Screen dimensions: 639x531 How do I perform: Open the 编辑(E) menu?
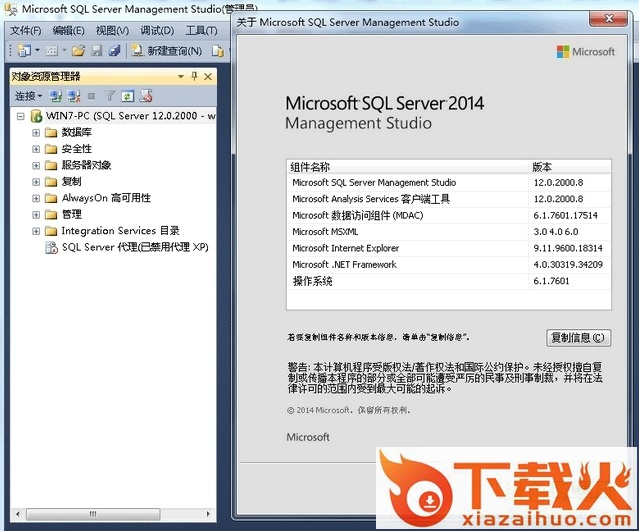69,31
